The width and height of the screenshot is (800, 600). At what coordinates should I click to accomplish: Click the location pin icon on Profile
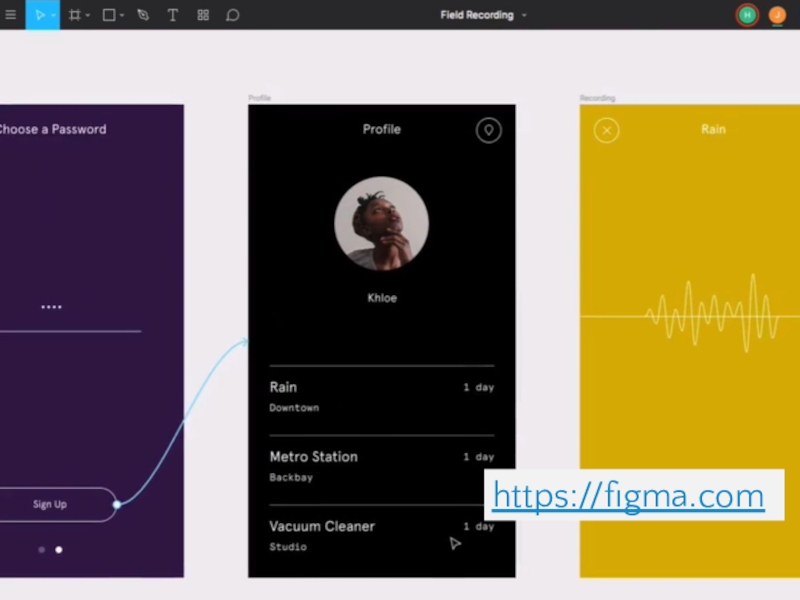tap(488, 130)
